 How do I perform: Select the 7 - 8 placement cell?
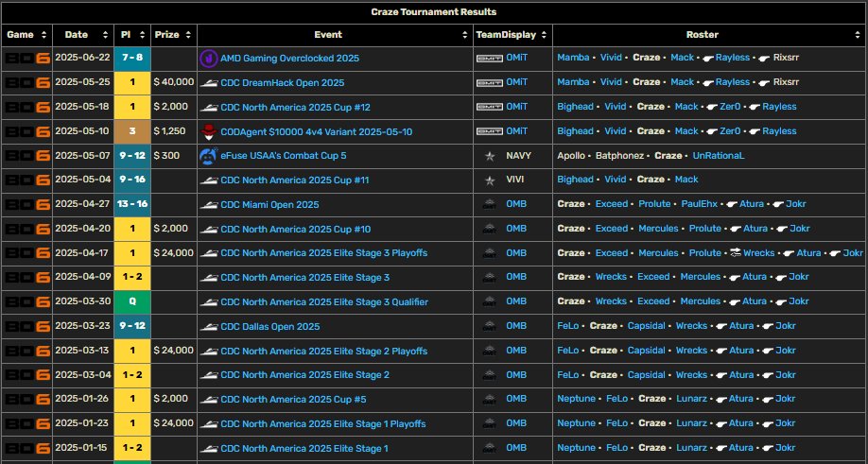[x=132, y=58]
